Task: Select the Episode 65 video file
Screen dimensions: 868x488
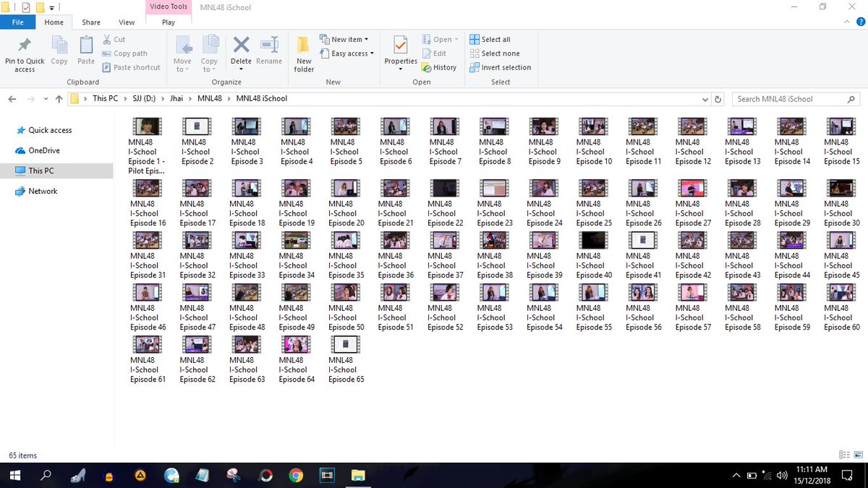Action: point(346,359)
